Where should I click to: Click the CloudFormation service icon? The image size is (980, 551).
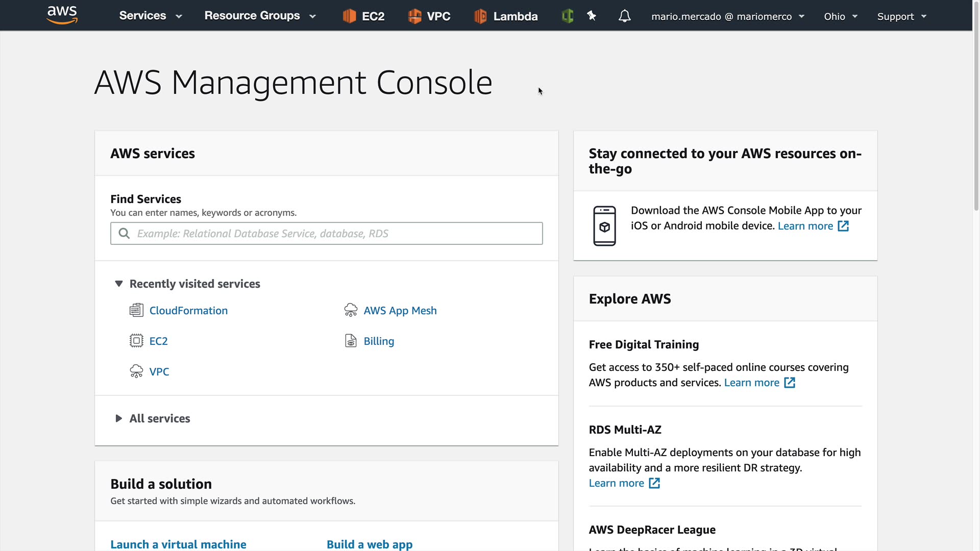tap(136, 310)
